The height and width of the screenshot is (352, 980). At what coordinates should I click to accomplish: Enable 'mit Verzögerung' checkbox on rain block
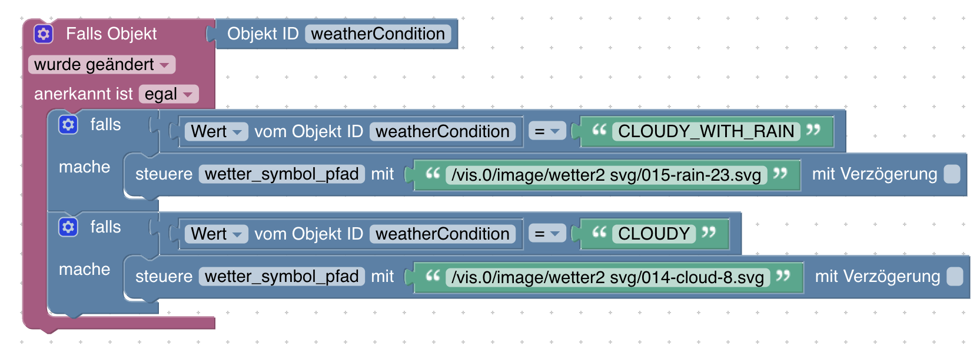tap(952, 174)
